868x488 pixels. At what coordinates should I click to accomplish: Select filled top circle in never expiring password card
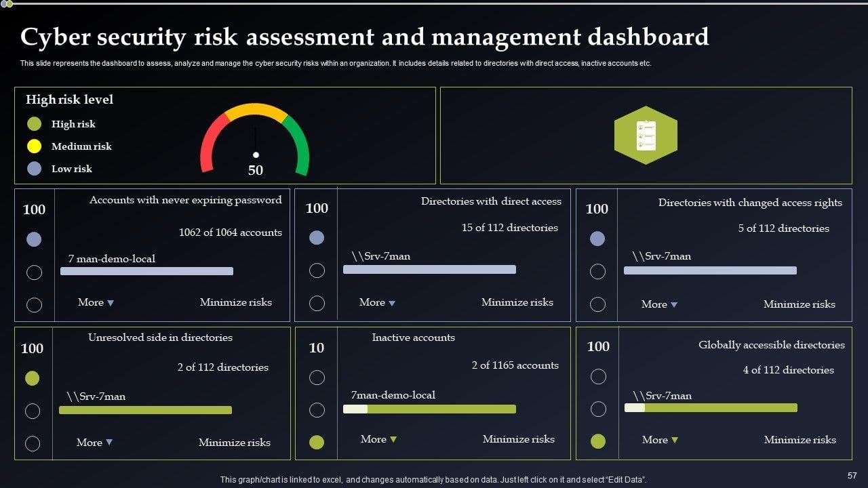[x=34, y=239]
